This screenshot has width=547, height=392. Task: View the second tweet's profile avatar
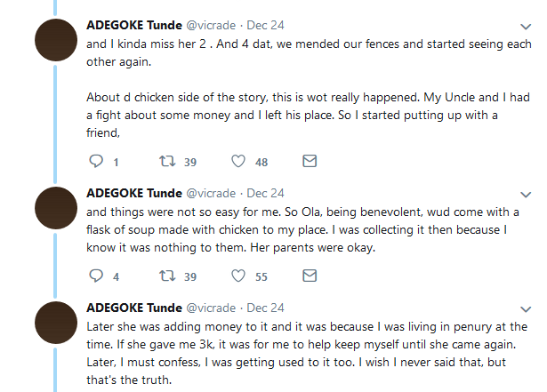pyautogui.click(x=56, y=208)
